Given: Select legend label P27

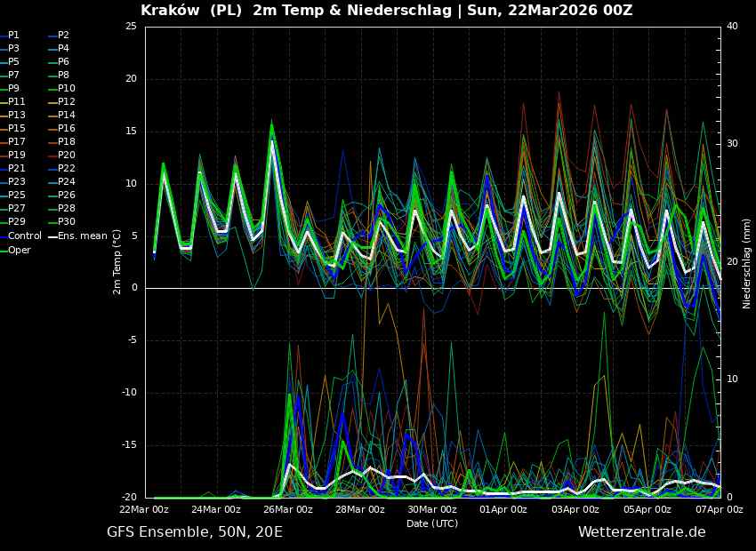Looking at the screenshot, I should (x=12, y=208).
